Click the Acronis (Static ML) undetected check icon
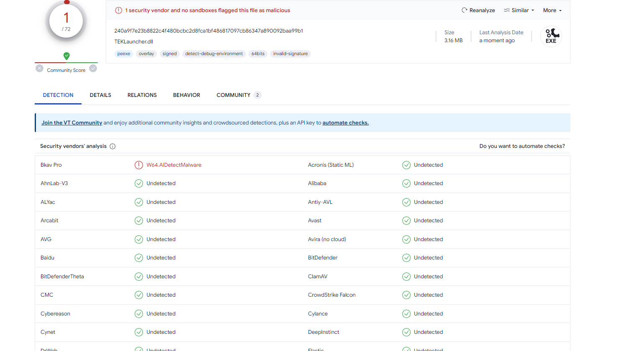The width and height of the screenshot is (644, 351). pos(406,165)
